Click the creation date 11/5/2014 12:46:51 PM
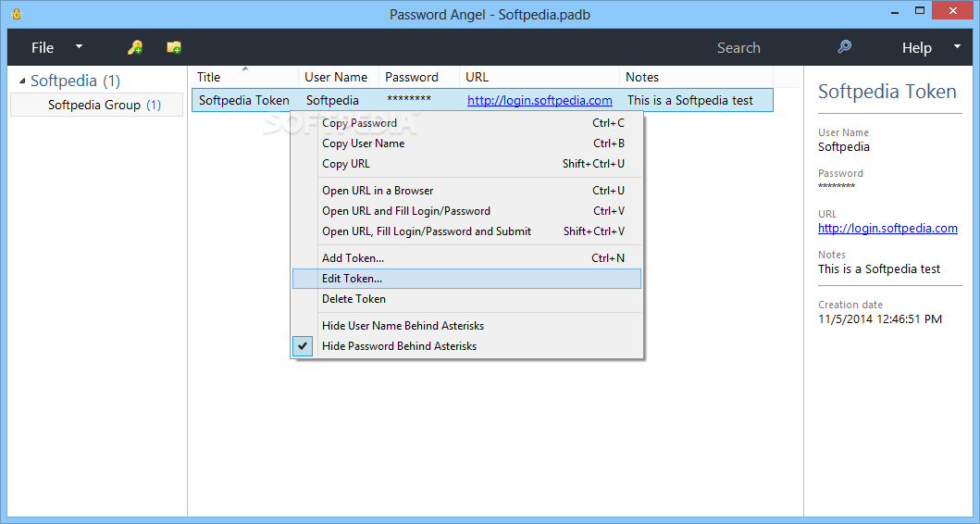980x524 pixels. coord(879,318)
